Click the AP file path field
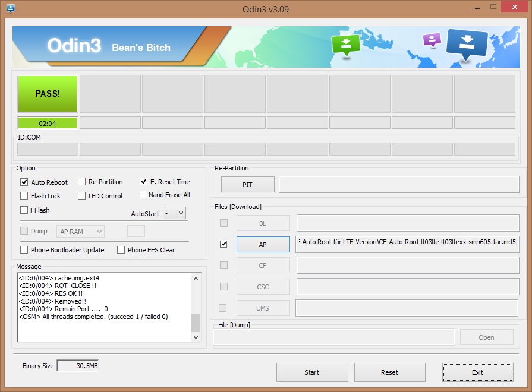The image size is (532, 392). click(x=408, y=245)
